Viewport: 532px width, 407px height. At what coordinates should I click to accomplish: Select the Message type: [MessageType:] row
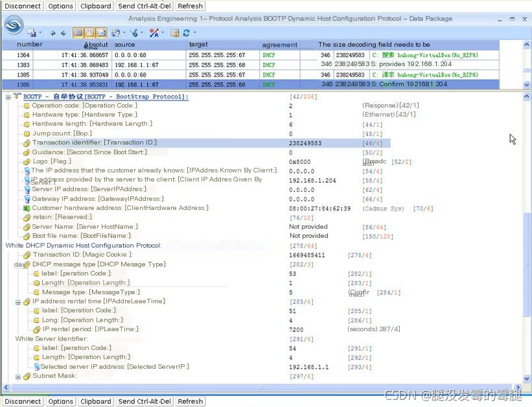pos(91,292)
